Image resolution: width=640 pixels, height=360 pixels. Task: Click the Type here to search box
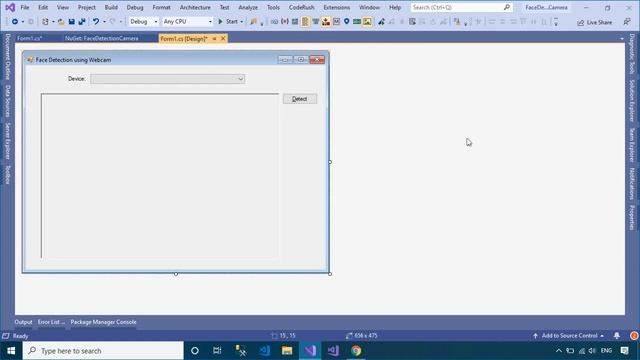point(103,351)
